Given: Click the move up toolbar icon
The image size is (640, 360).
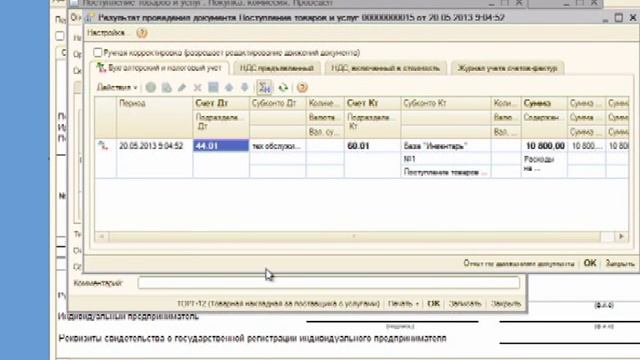Looking at the screenshot, I should click(x=229, y=87).
